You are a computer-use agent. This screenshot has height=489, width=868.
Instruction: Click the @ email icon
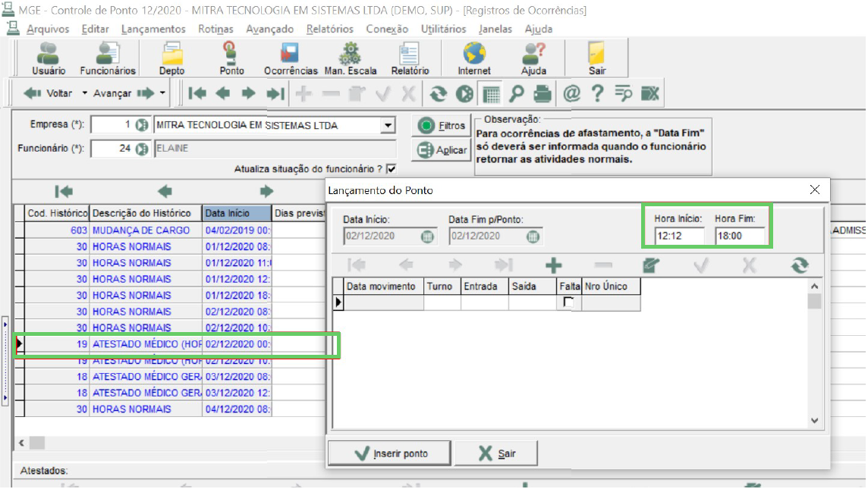click(x=571, y=93)
